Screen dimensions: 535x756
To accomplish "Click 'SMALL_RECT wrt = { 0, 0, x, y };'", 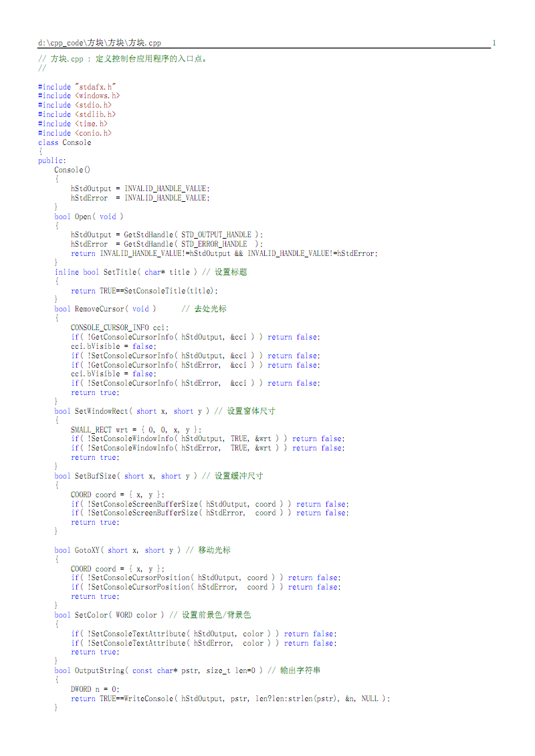I will (x=136, y=430).
